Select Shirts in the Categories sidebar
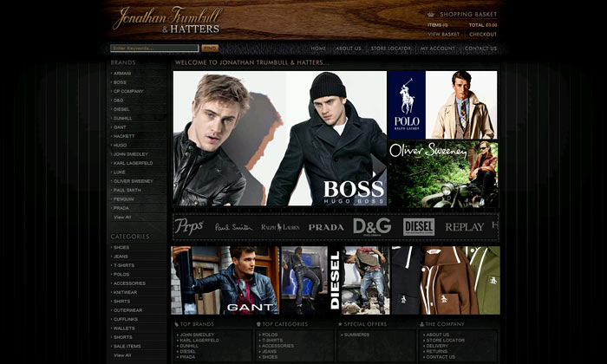Viewport: 607px width, 364px height. [x=121, y=302]
